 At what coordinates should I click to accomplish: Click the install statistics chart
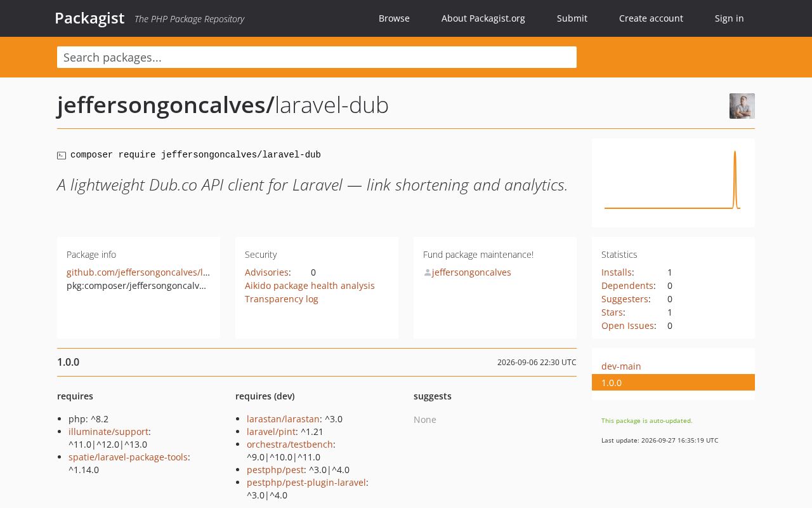(673, 183)
